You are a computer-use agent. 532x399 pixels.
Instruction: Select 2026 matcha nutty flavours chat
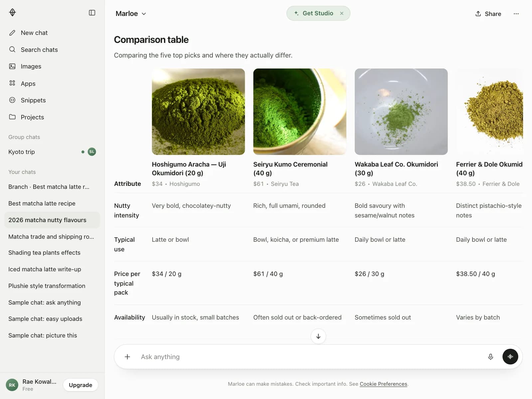coord(52,220)
